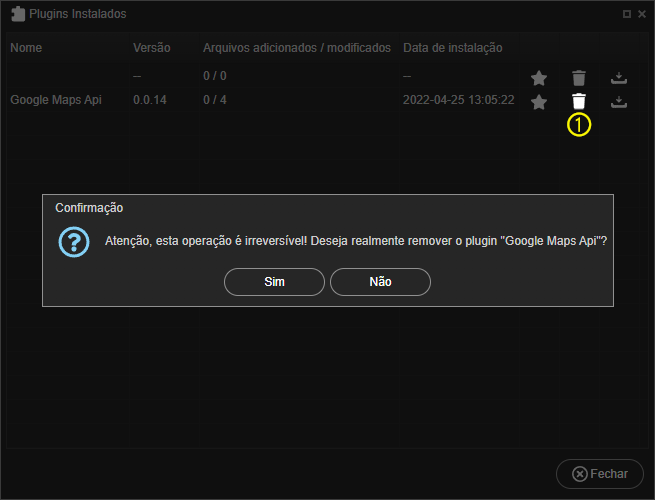Screen dimensions: 655x500
Task: Click the puzzle icon beside Plugins Instalados title
Action: click(18, 14)
